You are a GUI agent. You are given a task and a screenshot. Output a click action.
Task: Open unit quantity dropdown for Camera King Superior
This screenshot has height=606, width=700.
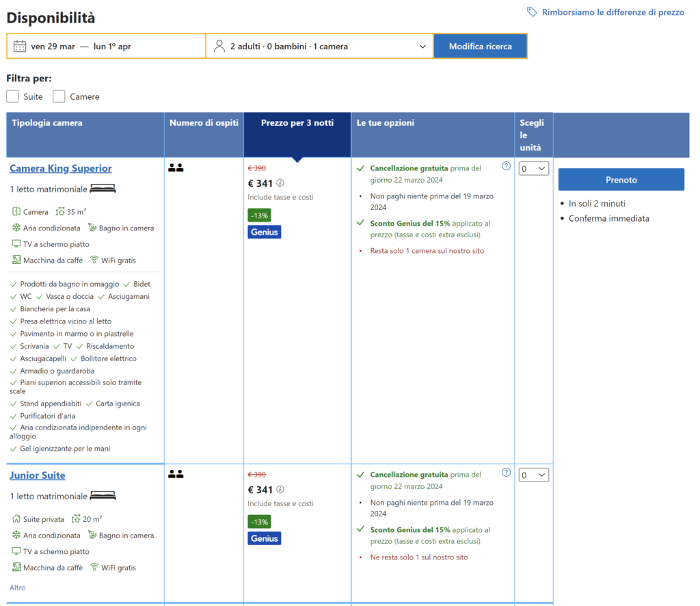click(x=533, y=168)
